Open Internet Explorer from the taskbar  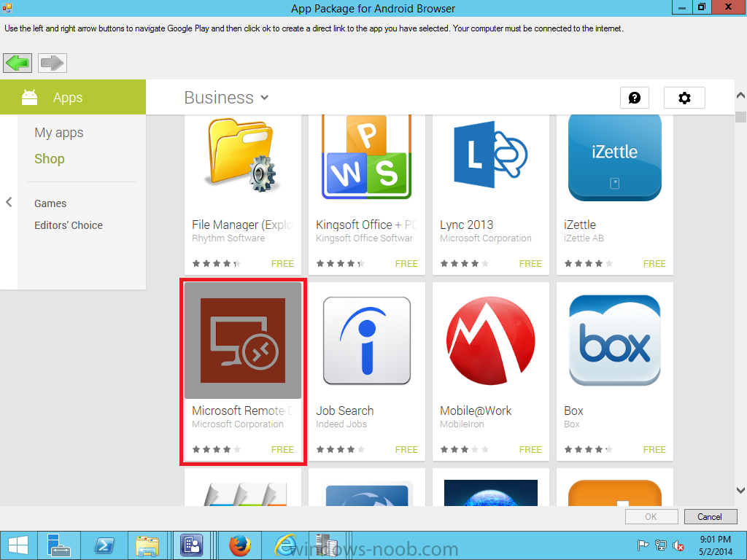tap(285, 545)
